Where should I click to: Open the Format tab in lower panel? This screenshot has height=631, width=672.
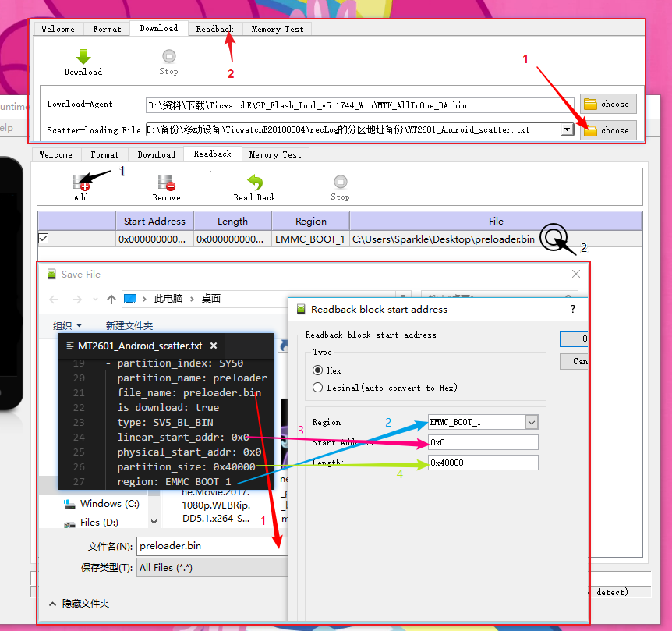pos(104,154)
